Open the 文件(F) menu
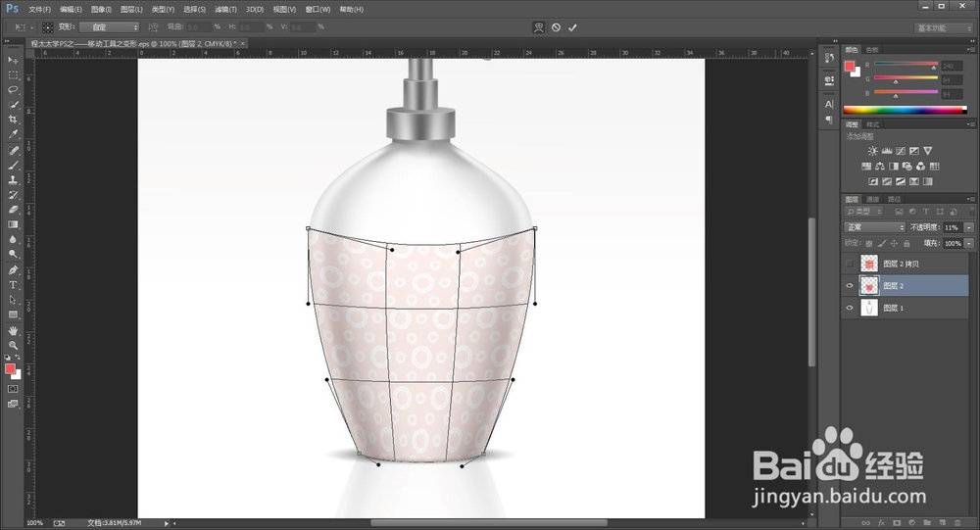This screenshot has width=980, height=530. coord(39,10)
